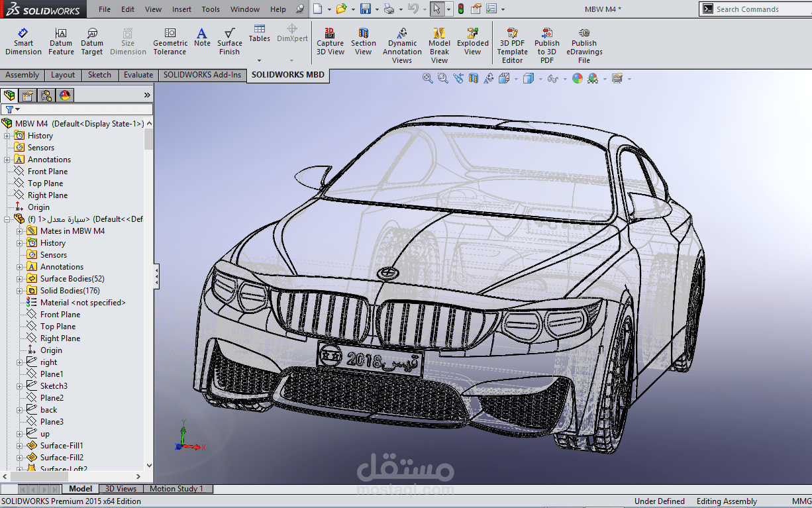Expand the top-level History node
This screenshot has width=812, height=508.
pyautogui.click(x=7, y=136)
